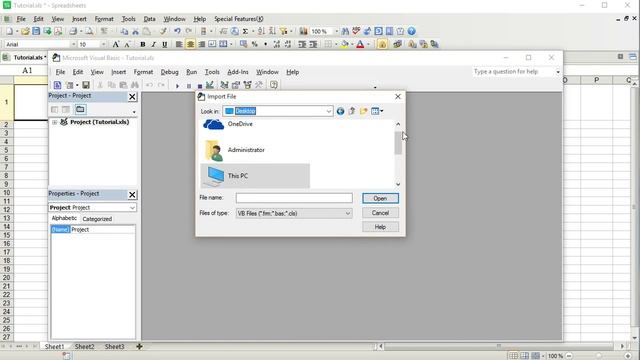This screenshot has width=640, height=360.
Task: Click the File name input field
Action: (294, 198)
